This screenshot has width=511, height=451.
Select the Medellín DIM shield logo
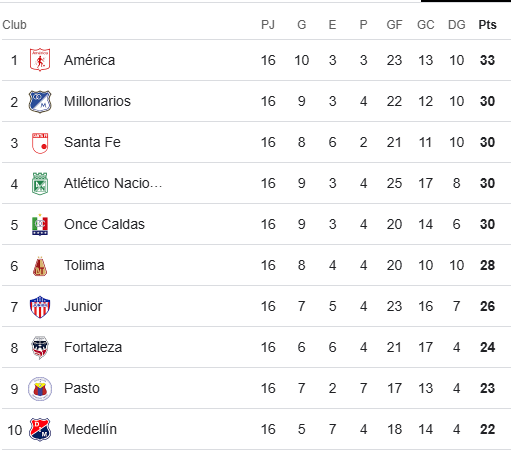40,430
